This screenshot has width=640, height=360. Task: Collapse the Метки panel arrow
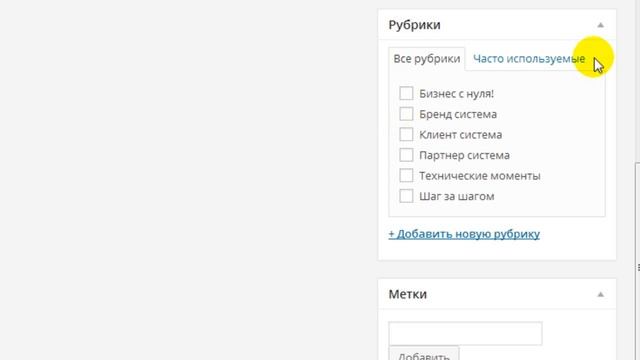[600, 294]
